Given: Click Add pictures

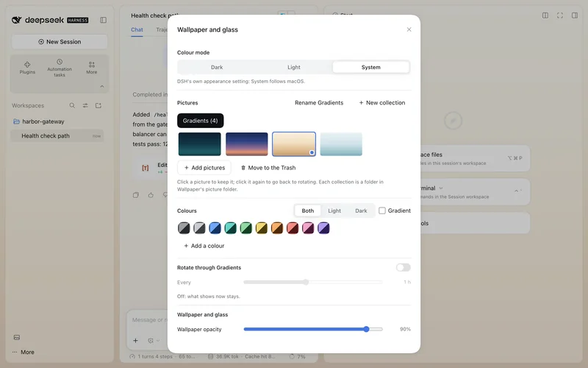Looking at the screenshot, I should 204,168.
